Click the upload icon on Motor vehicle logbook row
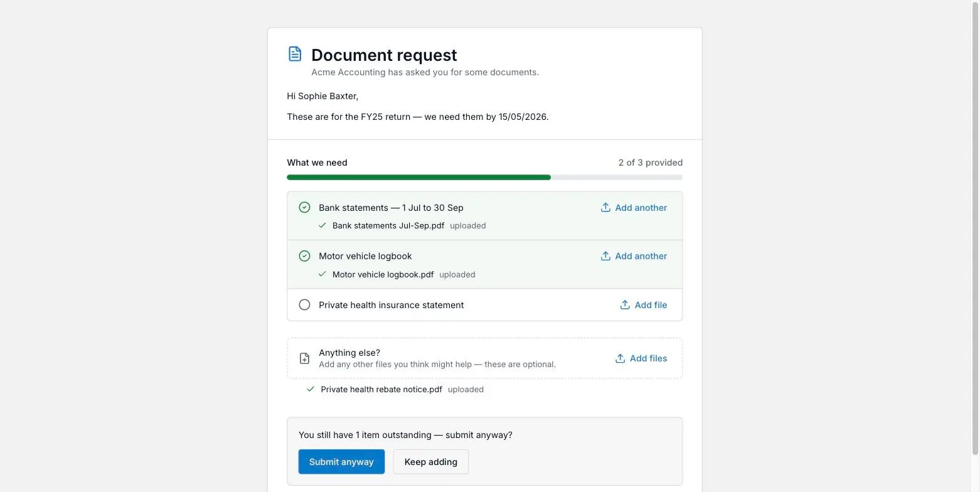 click(605, 256)
